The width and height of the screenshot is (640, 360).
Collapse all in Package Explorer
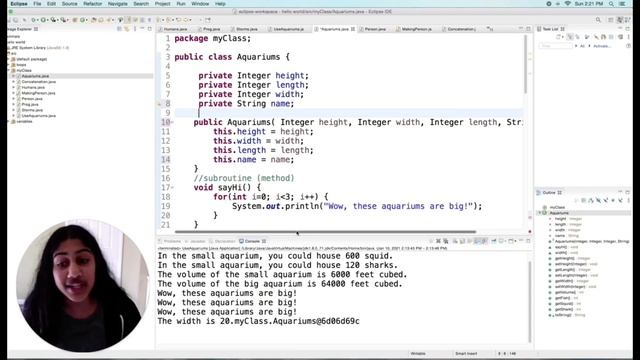tap(119, 29)
